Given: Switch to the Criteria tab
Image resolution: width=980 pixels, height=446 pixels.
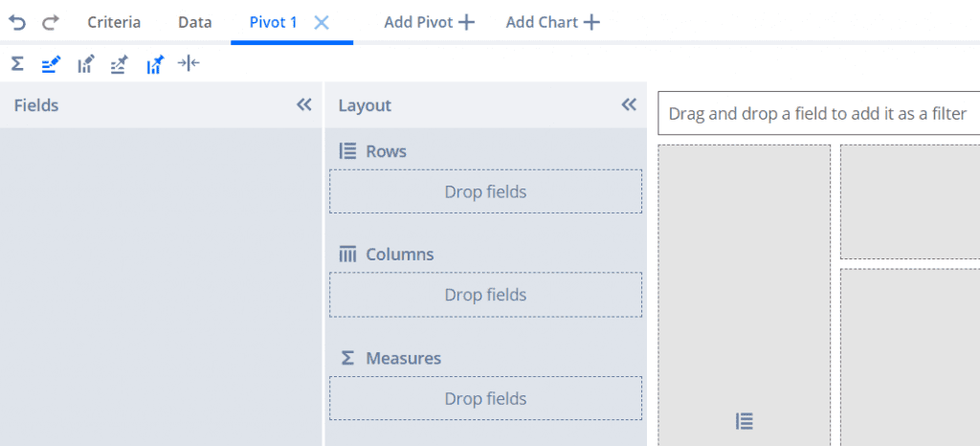Looking at the screenshot, I should [x=114, y=22].
